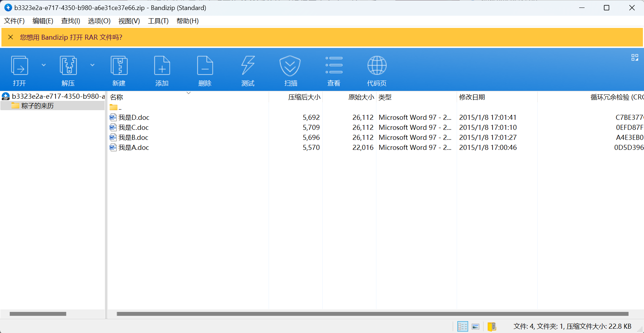Viewport: 644px width, 333px height.
Task: Select file 我是C.doc
Action: point(133,127)
